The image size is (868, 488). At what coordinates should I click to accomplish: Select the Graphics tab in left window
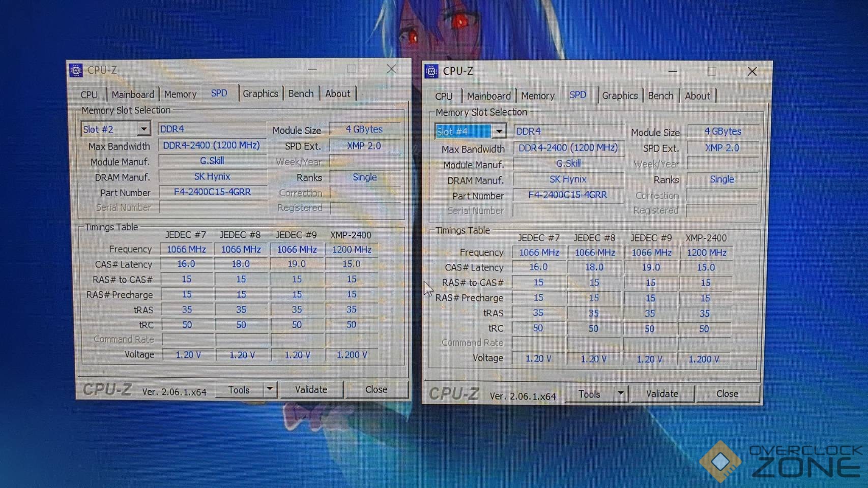[260, 94]
